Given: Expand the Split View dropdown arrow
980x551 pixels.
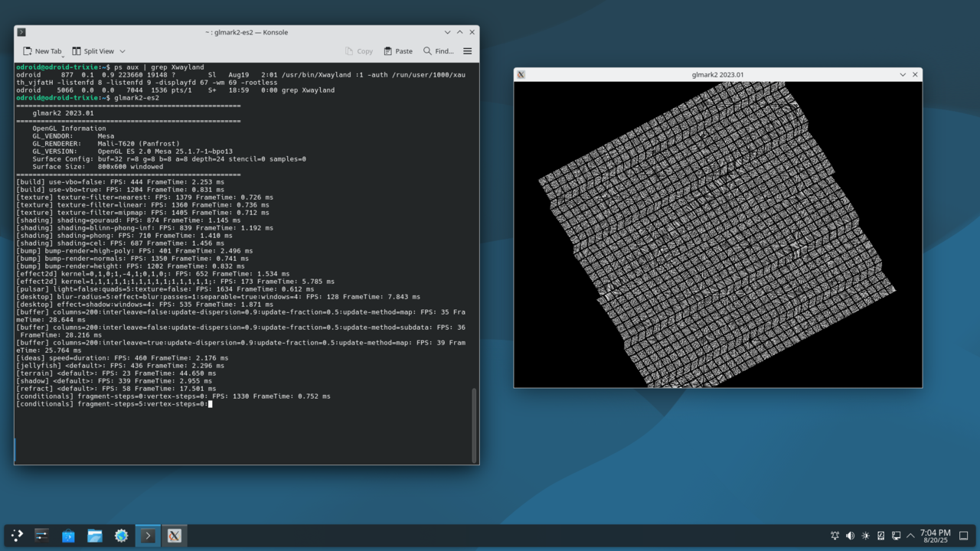Looking at the screenshot, I should (122, 51).
